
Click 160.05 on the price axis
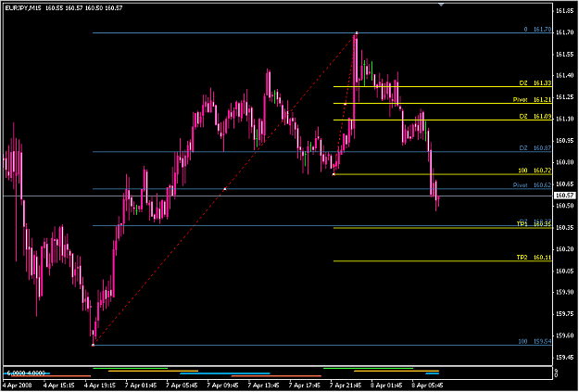tap(564, 272)
